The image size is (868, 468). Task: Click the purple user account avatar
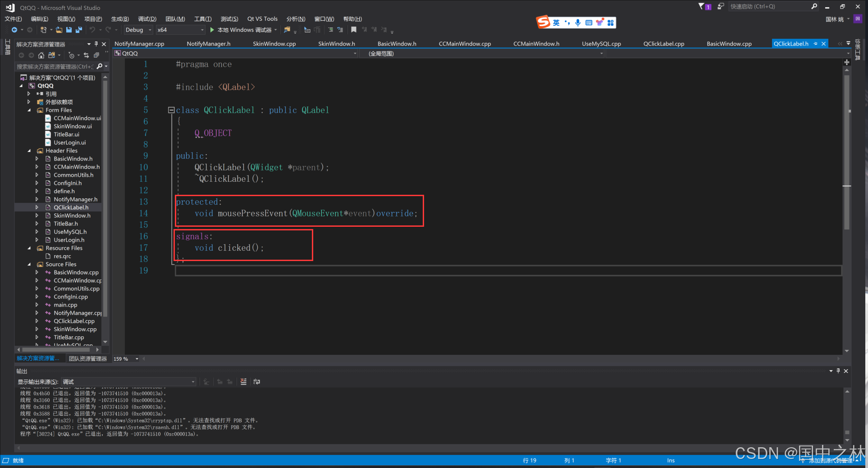(x=858, y=18)
